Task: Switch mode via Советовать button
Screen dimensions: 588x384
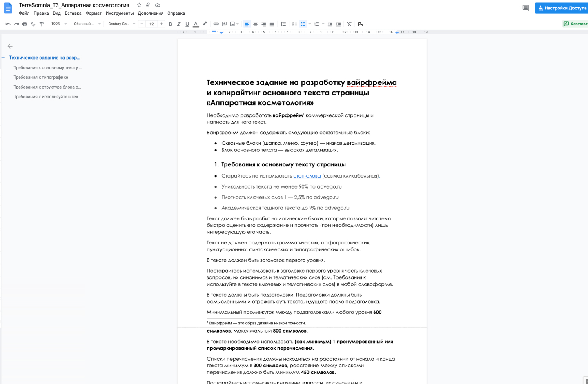Action: (x=575, y=24)
